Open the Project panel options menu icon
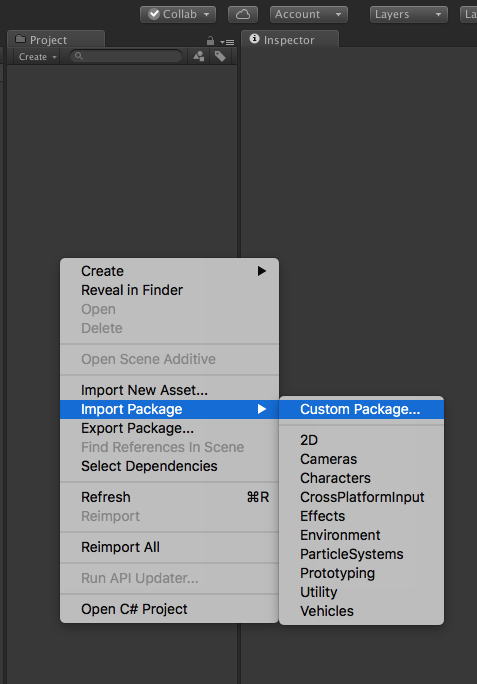 click(x=227, y=42)
